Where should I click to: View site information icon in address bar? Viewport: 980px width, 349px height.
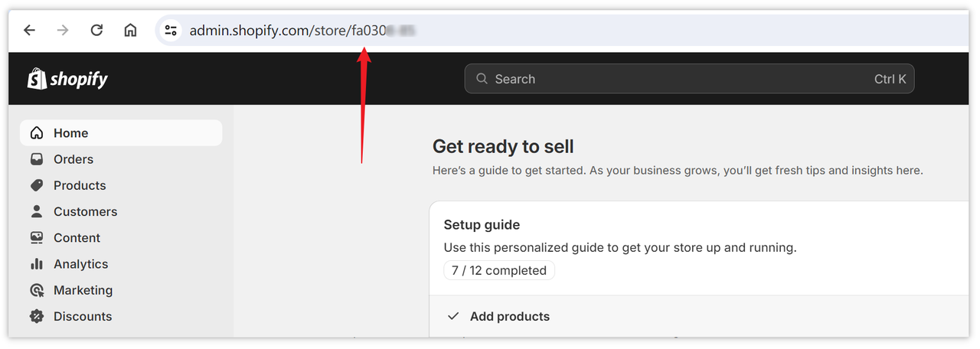(x=171, y=31)
